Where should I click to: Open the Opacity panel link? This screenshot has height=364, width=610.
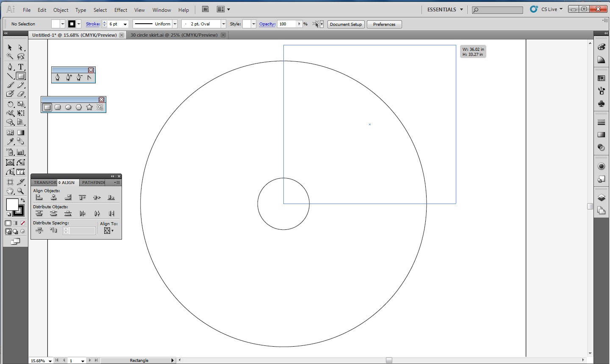click(x=267, y=24)
